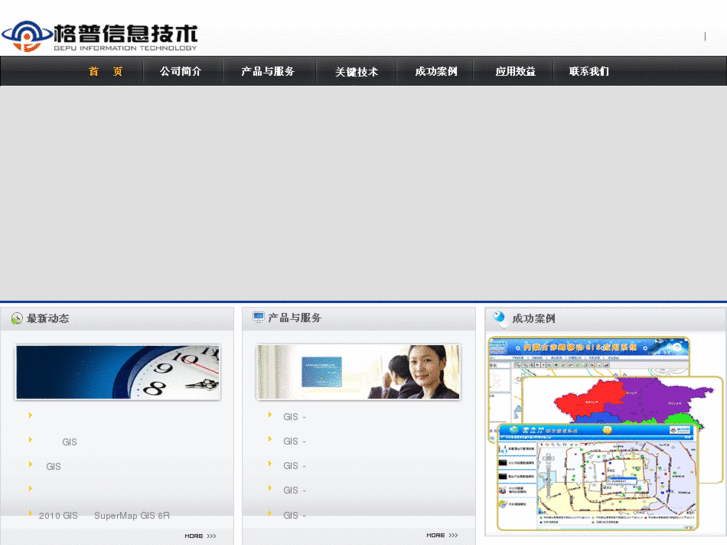
Task: Open the 公司简介 menu item
Action: coord(180,71)
